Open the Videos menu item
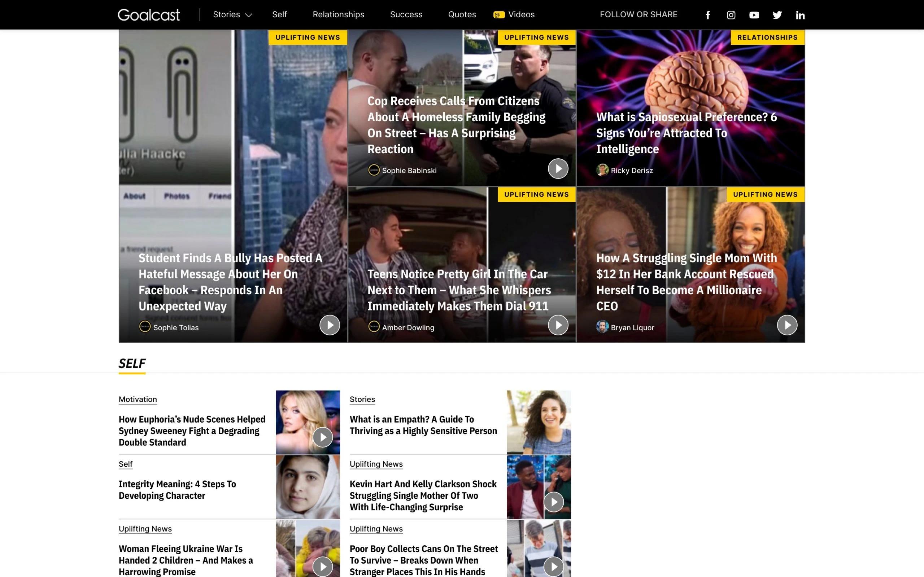 click(521, 14)
